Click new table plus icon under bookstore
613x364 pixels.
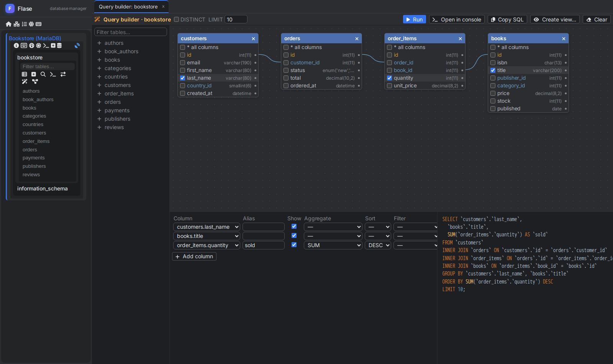[34, 74]
